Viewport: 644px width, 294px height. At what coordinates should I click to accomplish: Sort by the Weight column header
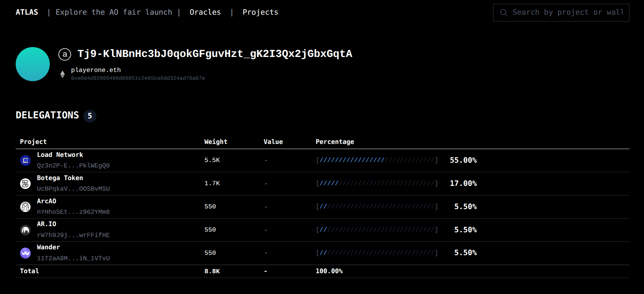click(x=216, y=142)
